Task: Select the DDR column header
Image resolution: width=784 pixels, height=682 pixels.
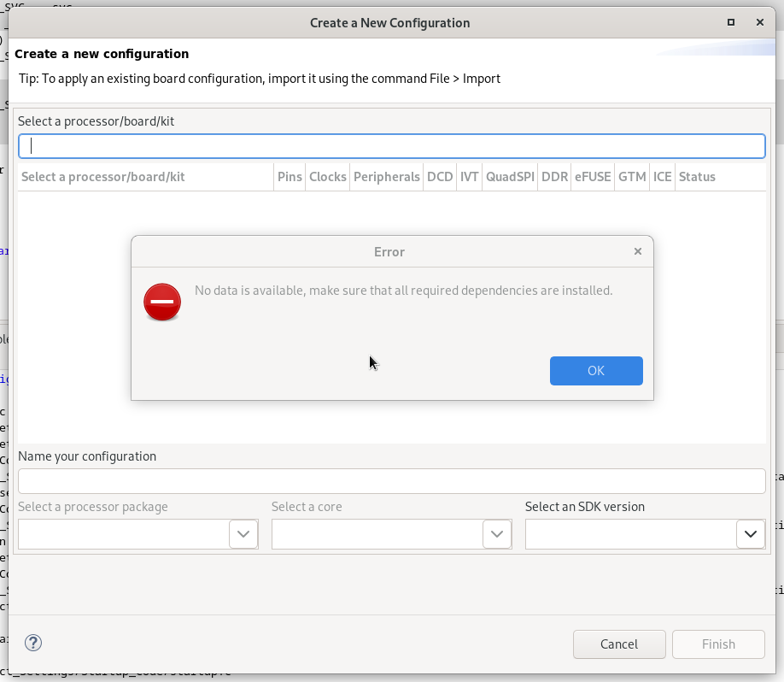Action: pyautogui.click(x=555, y=177)
